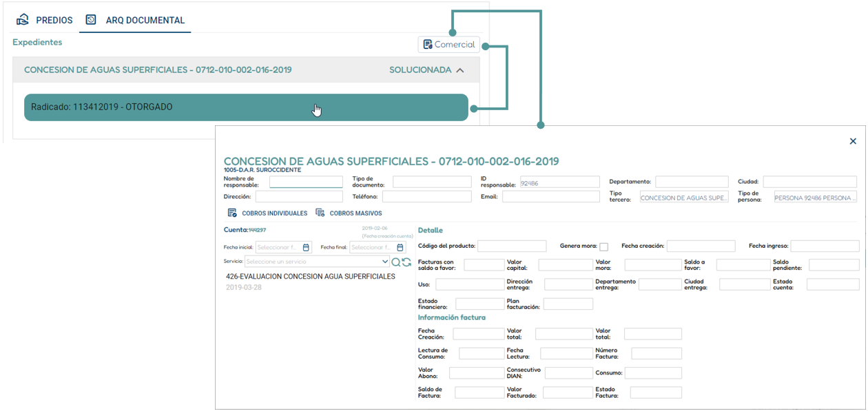Open COBROS INDIVIDUALES

pos(267,213)
